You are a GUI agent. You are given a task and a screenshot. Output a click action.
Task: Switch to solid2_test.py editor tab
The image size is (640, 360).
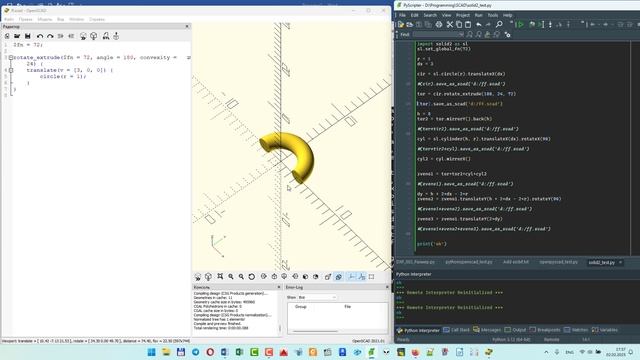(602, 262)
